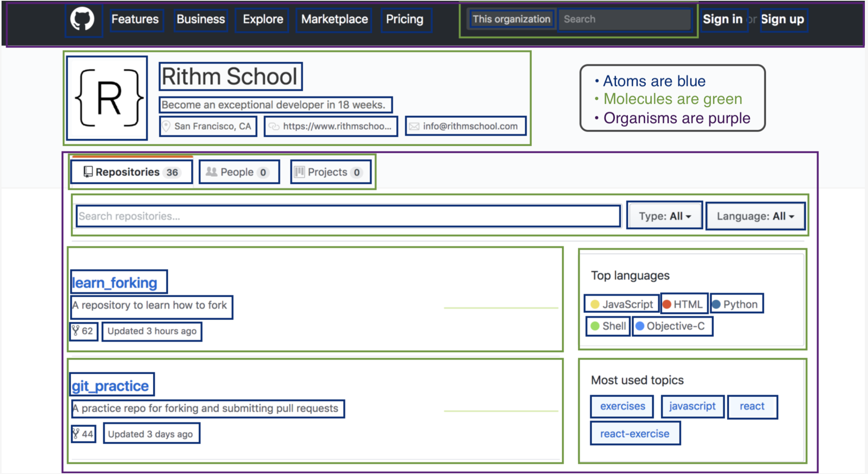
Task: Select the javascript topic tag
Action: click(692, 406)
